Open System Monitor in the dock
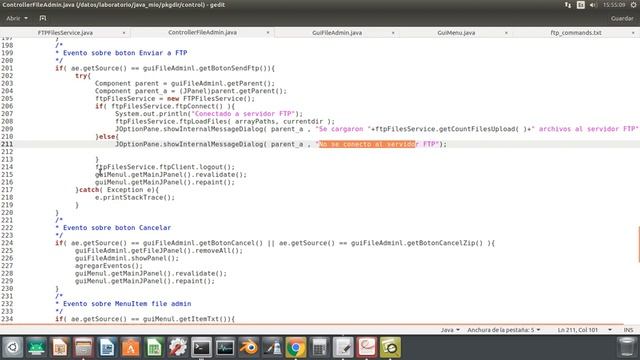 point(225,347)
